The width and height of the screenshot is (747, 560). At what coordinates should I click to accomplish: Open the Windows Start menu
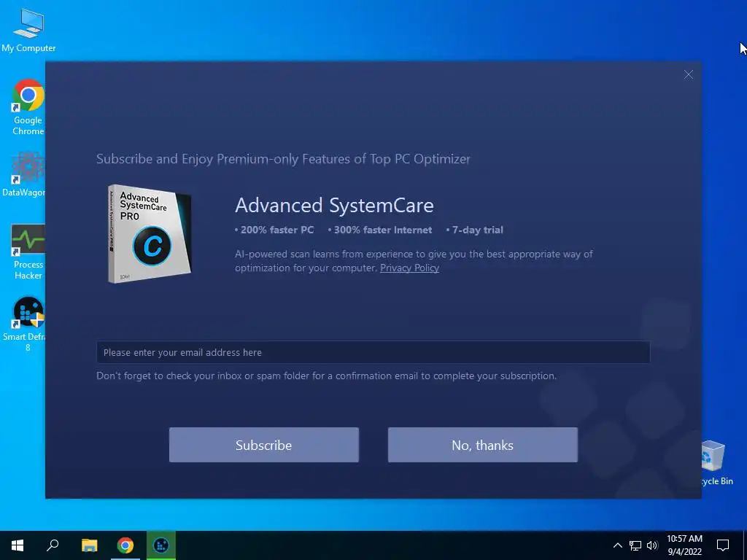point(18,545)
